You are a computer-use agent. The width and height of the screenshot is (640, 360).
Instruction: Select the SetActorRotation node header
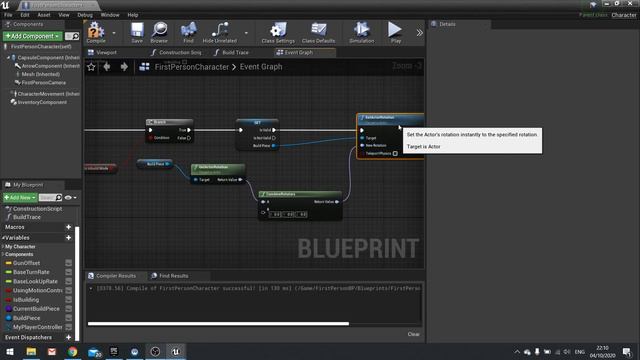(x=390, y=119)
